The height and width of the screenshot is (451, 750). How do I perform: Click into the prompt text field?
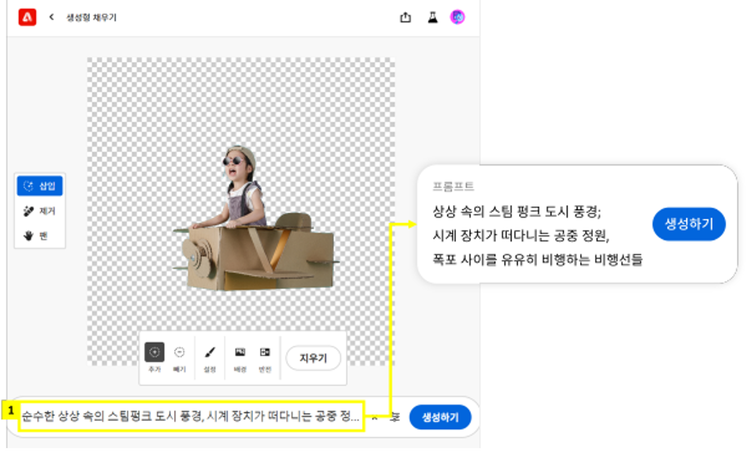190,417
